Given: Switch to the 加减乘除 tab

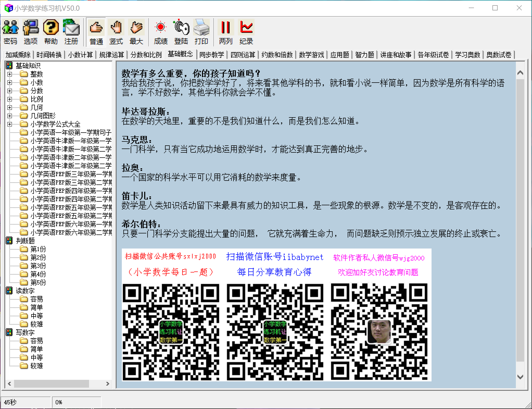Looking at the screenshot, I should pyautogui.click(x=18, y=55).
